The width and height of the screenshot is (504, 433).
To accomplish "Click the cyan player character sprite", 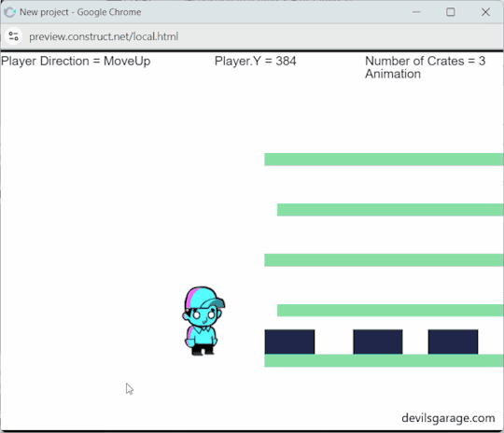I will click(x=203, y=321).
